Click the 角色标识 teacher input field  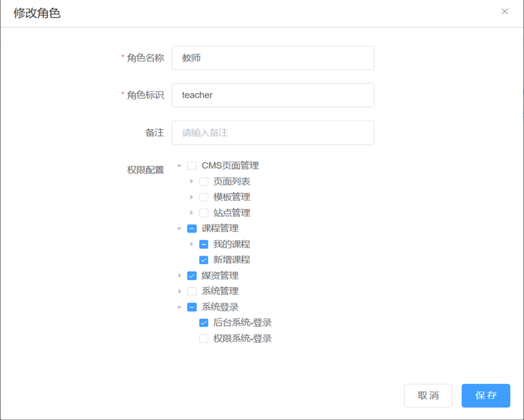pos(272,95)
